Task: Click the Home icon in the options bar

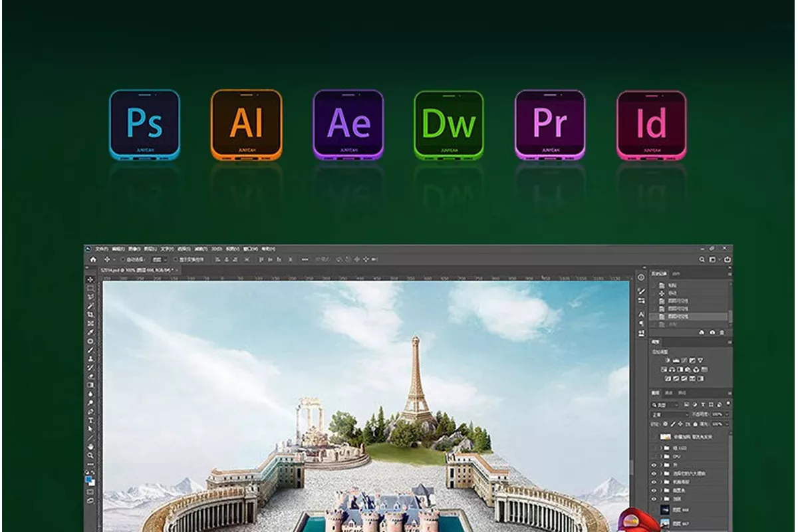Action: (x=93, y=259)
